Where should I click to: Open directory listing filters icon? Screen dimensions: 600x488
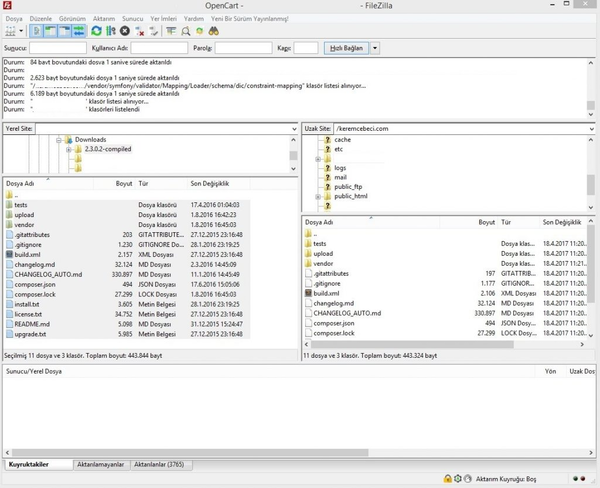click(171, 31)
